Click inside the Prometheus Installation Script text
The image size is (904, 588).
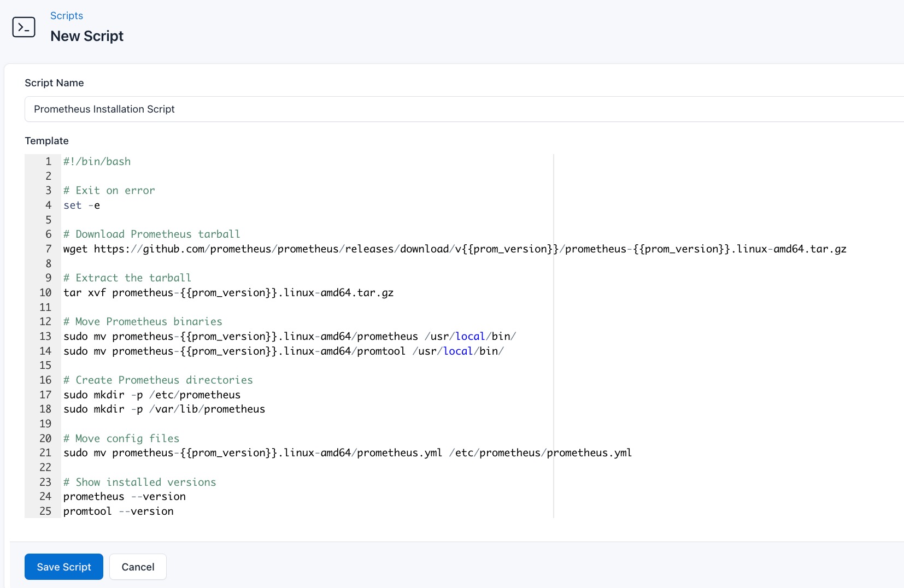[104, 109]
